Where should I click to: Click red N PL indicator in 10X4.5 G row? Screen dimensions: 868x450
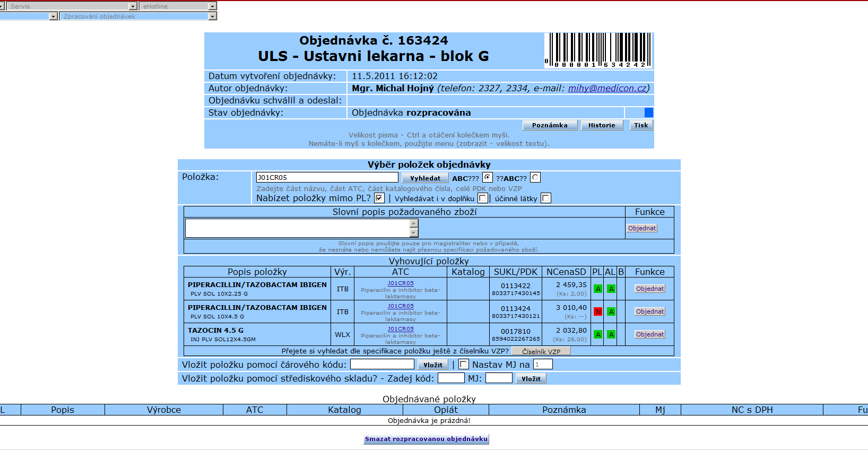[598, 312]
